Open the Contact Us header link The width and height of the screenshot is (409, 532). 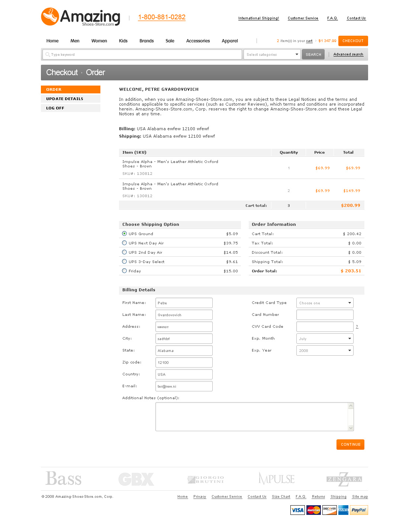[x=356, y=18]
